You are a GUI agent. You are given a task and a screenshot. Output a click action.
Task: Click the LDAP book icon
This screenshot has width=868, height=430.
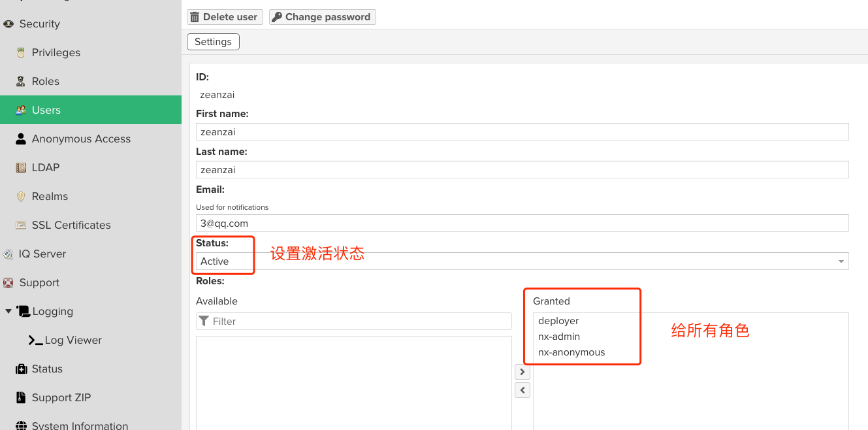(x=21, y=168)
